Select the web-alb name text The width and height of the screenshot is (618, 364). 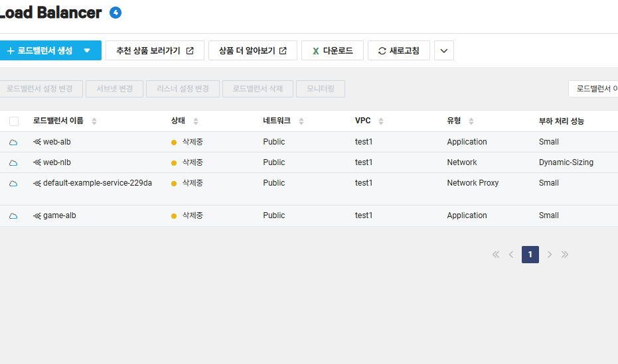pos(57,142)
